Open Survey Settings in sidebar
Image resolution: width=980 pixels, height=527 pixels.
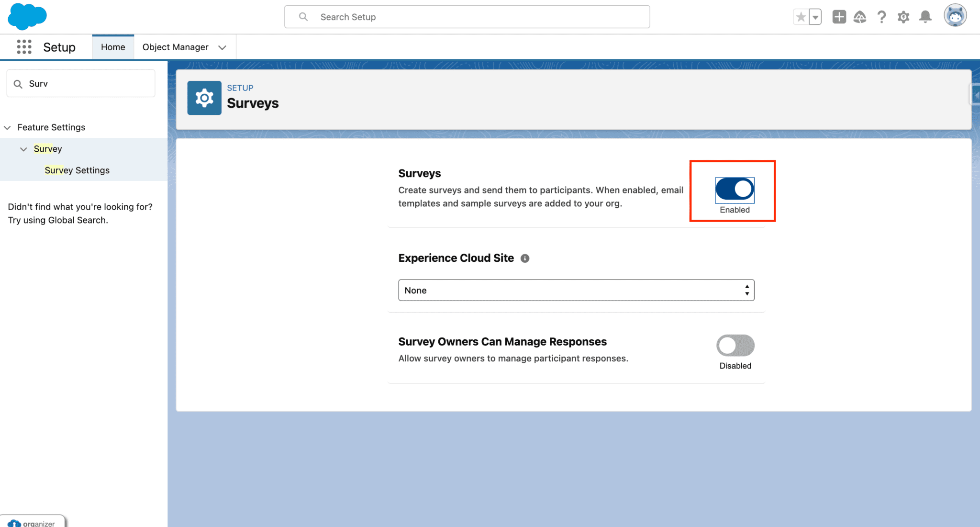77,170
